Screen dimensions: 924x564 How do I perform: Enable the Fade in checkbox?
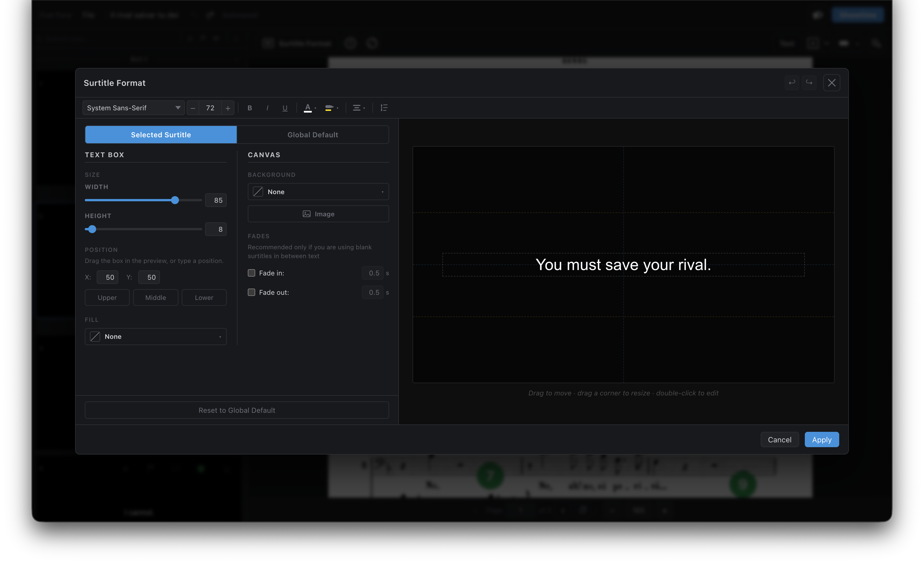(x=251, y=273)
